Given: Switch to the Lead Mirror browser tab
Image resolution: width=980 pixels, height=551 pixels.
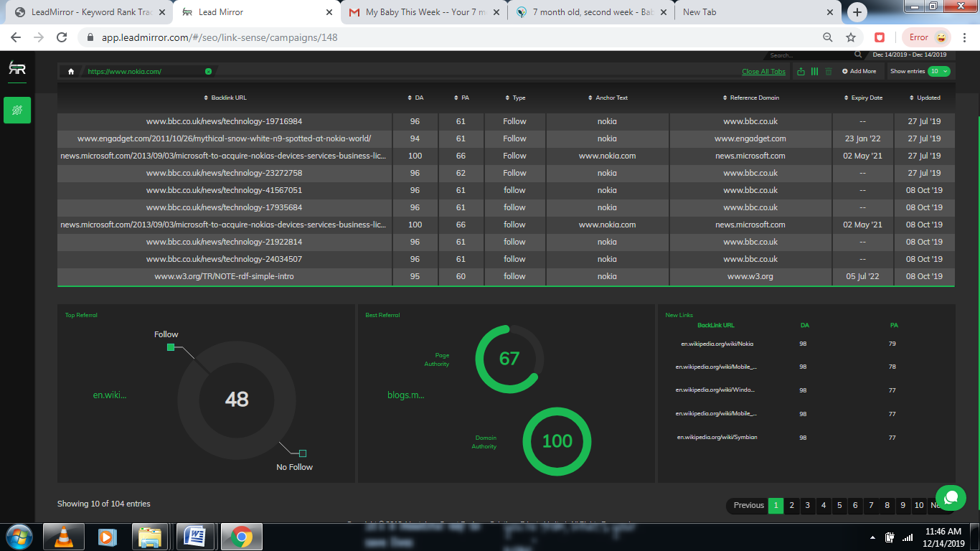Looking at the screenshot, I should coord(256,12).
